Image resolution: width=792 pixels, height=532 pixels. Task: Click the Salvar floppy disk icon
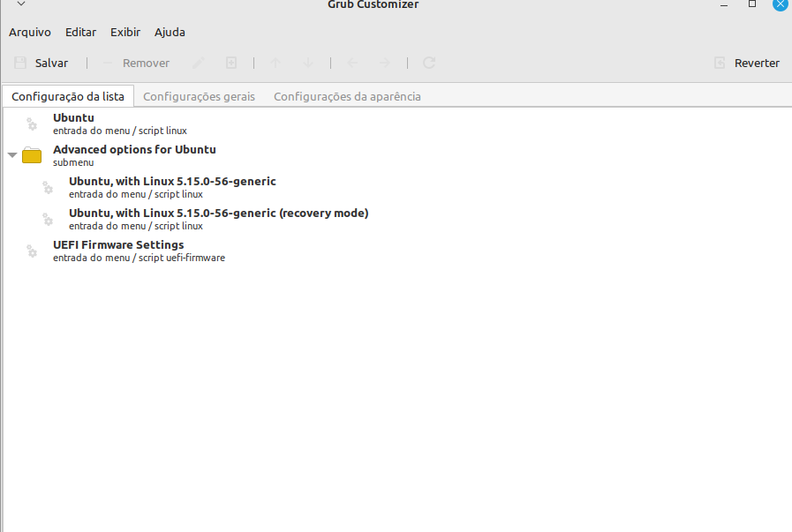tap(20, 64)
